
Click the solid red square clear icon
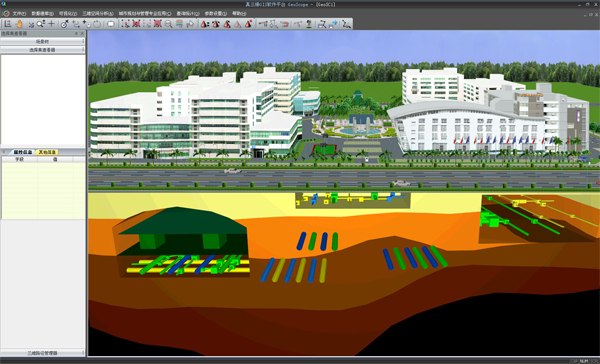pos(158,24)
